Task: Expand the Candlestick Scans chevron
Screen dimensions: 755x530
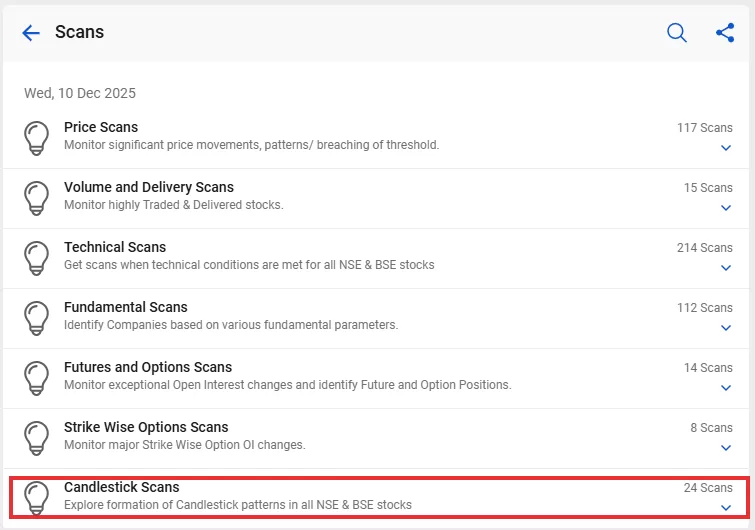Action: (x=726, y=508)
